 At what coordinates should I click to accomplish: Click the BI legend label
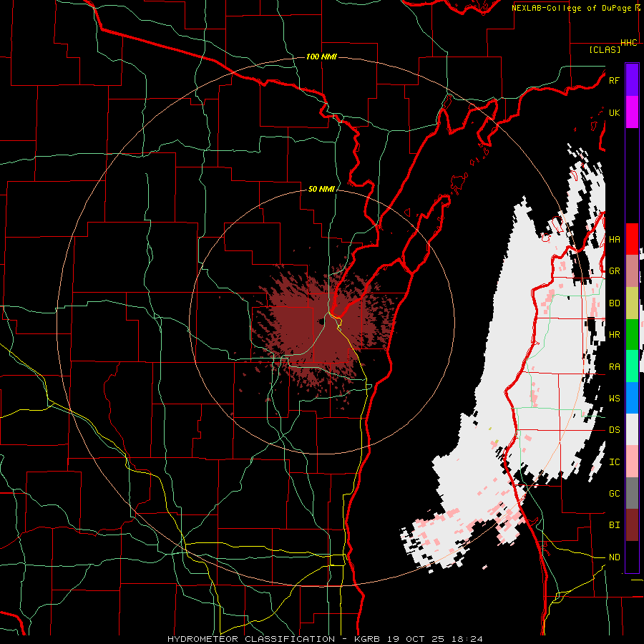click(614, 525)
